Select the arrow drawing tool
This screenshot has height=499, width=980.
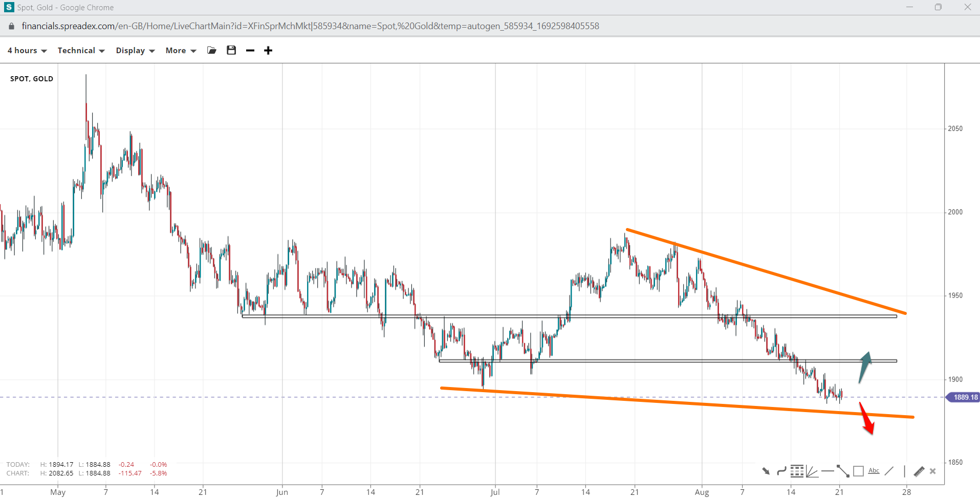click(766, 471)
